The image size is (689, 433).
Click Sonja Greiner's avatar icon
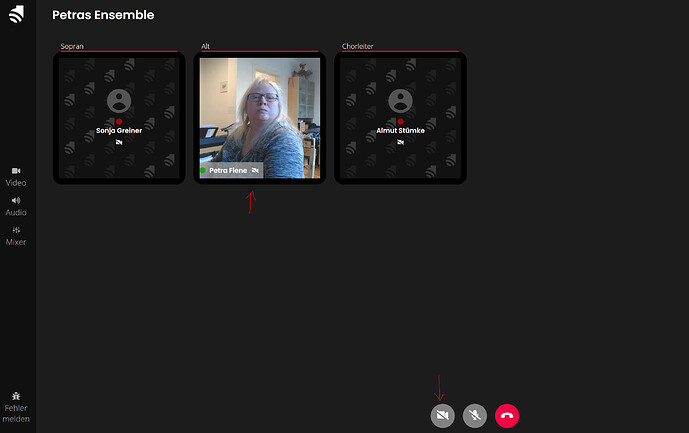tap(119, 101)
